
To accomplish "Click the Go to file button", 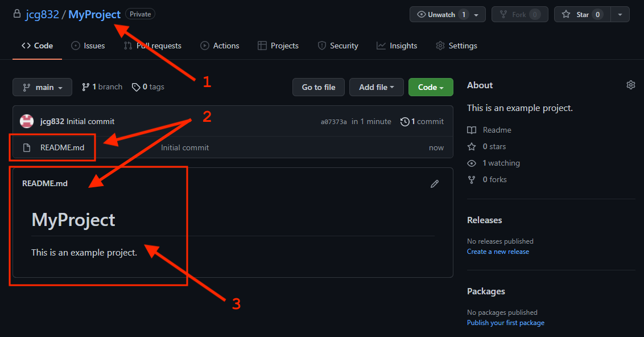I will point(319,87).
